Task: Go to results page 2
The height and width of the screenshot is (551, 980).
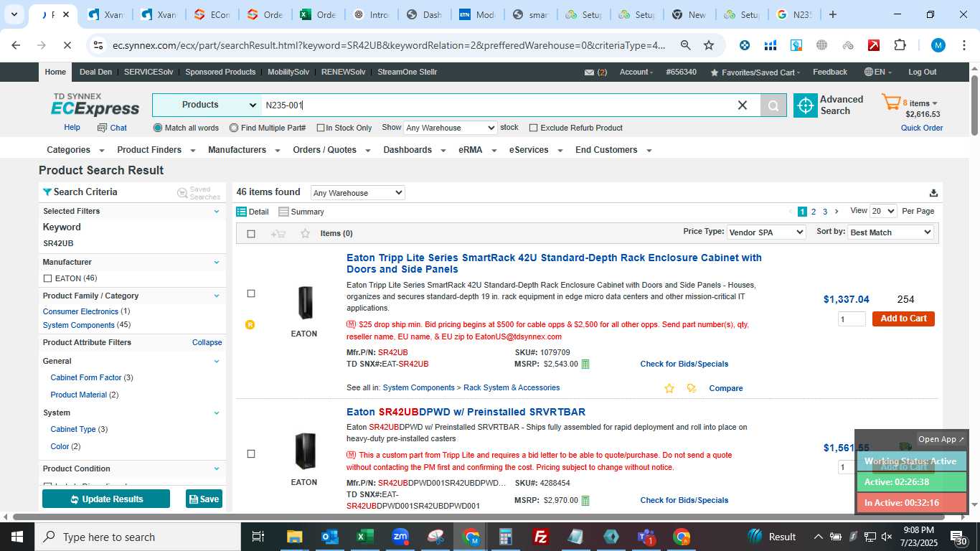Action: [814, 212]
